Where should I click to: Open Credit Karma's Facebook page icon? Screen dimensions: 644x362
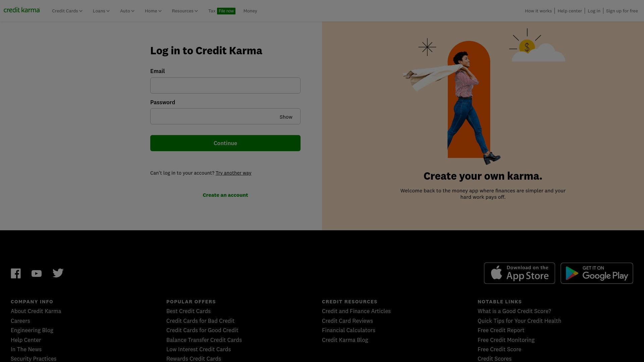pos(16,274)
